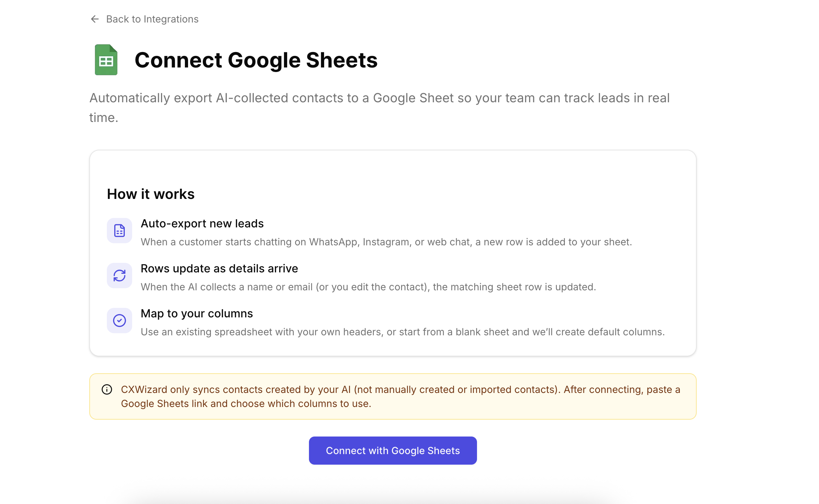This screenshot has width=819, height=504.
Task: Click the Map to your columns checkmark icon
Action: [x=120, y=321]
